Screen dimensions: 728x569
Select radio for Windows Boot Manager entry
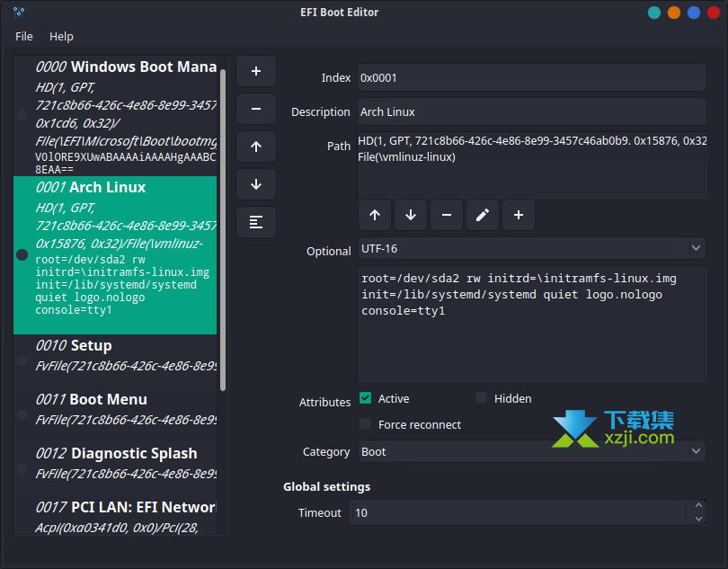(22, 115)
